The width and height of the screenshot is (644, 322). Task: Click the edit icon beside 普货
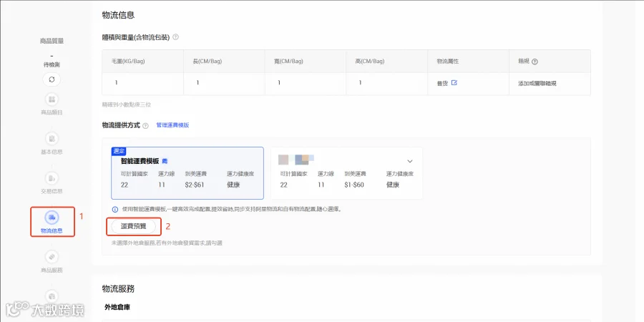[454, 82]
